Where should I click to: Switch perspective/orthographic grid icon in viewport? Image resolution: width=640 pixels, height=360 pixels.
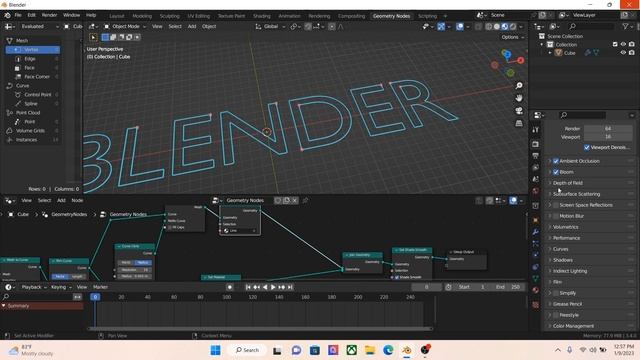[x=519, y=123]
